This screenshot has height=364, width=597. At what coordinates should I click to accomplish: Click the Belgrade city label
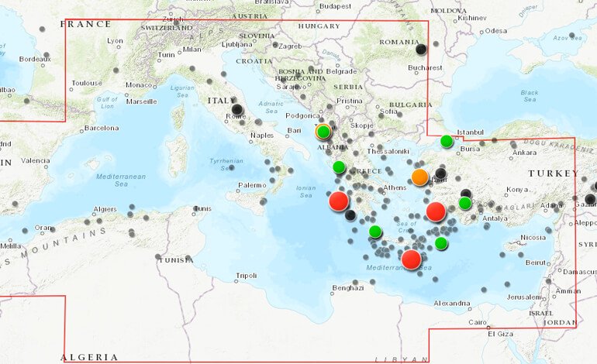tap(341, 71)
